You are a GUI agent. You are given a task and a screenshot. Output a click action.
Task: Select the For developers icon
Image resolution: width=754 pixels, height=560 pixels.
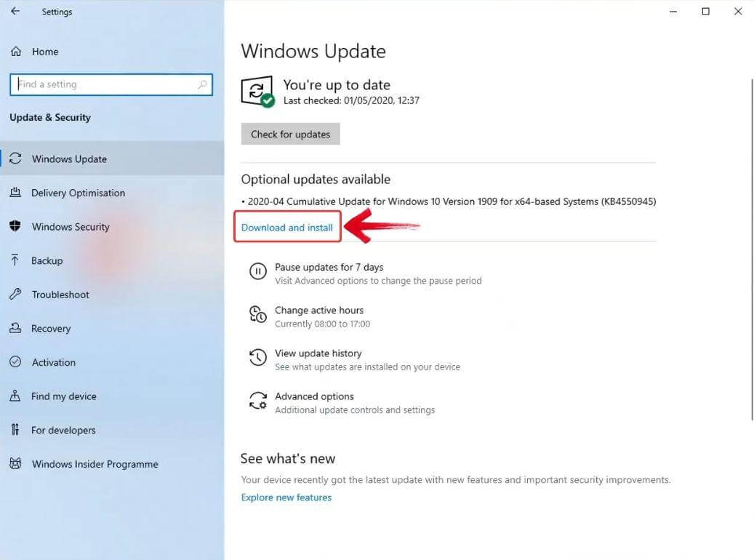click(x=17, y=430)
